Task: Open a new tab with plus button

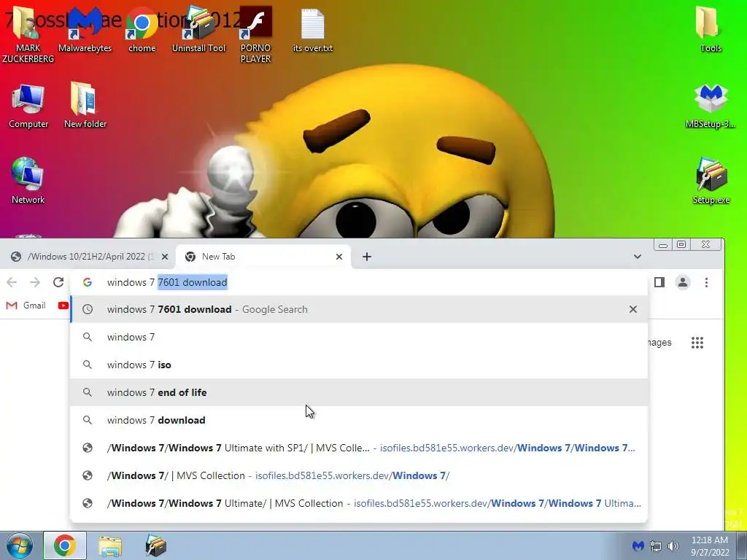Action: click(367, 257)
